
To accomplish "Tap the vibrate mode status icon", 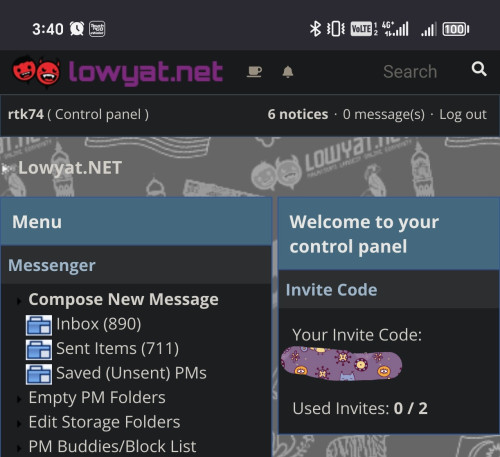I will (x=336, y=29).
